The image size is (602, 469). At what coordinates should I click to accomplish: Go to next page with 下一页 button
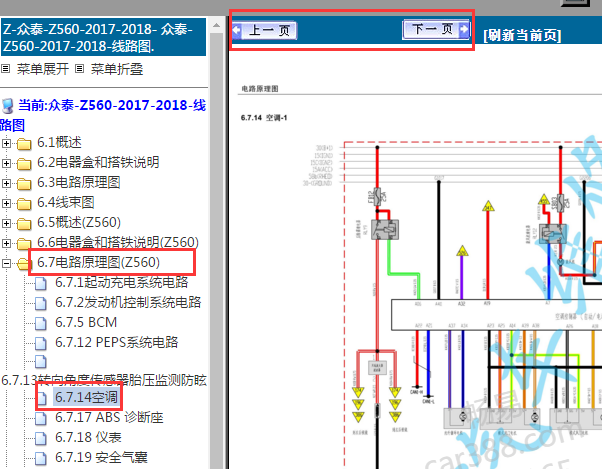click(x=437, y=30)
